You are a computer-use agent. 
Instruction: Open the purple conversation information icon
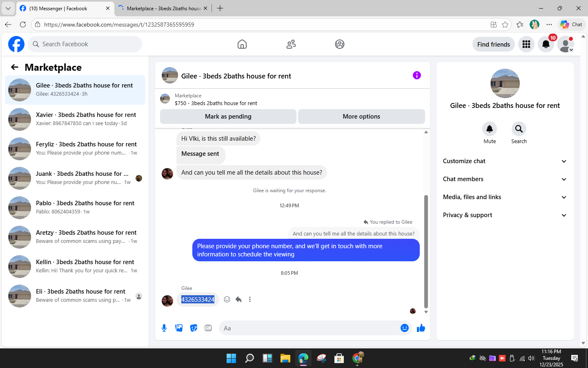416,75
